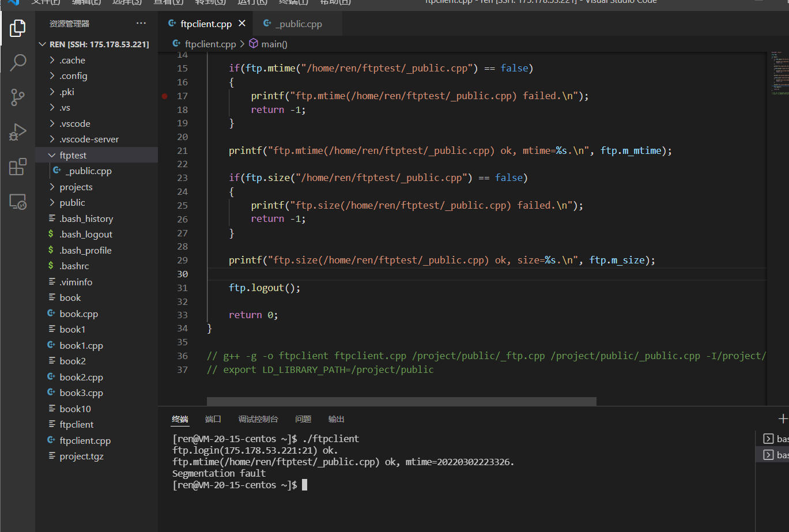789x532 pixels.
Task: Open the 问题 panel tab
Action: pyautogui.click(x=303, y=419)
